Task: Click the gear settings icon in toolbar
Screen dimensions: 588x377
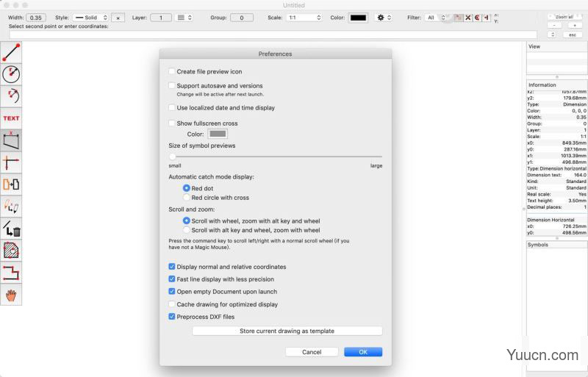Action: tap(381, 18)
